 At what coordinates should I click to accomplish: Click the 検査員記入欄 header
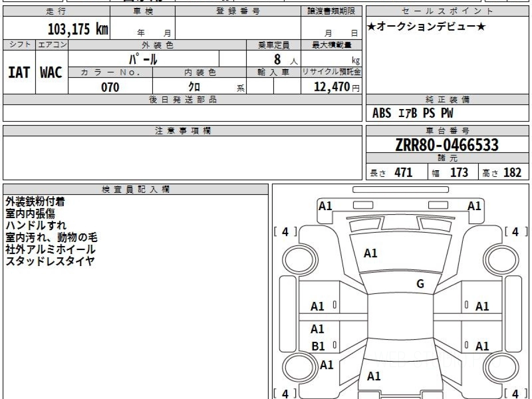(136, 189)
